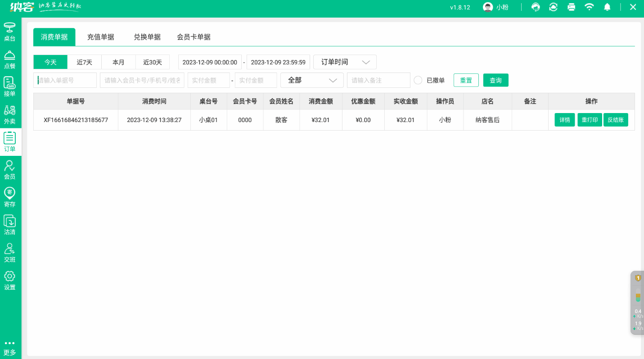Select the 寄存 (storage) sidebar icon
This screenshot has width=644, height=359.
(x=10, y=197)
